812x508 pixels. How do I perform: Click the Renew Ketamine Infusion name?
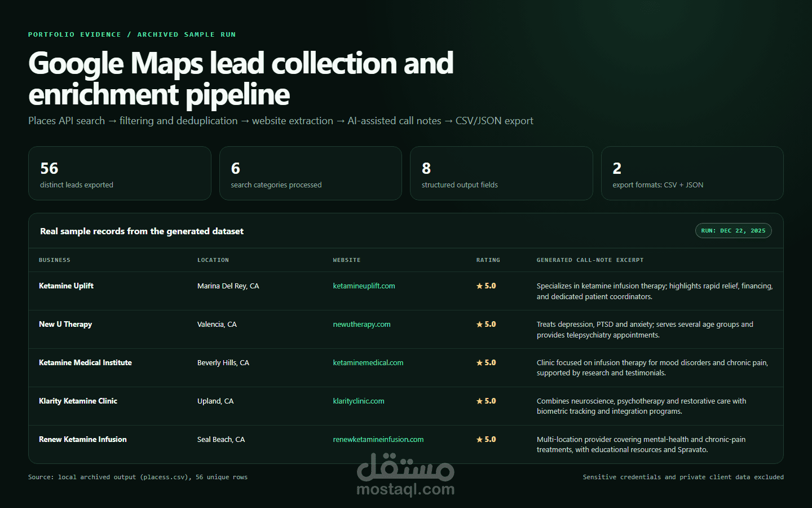pyautogui.click(x=83, y=440)
